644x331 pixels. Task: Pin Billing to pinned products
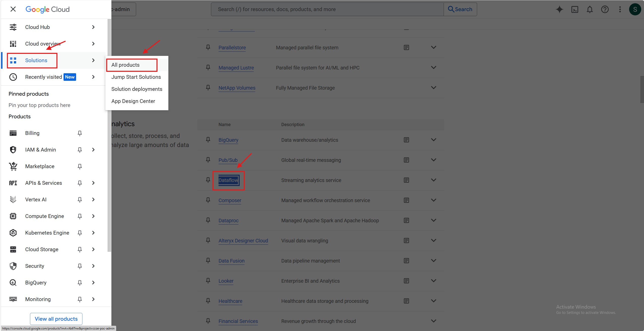click(80, 133)
